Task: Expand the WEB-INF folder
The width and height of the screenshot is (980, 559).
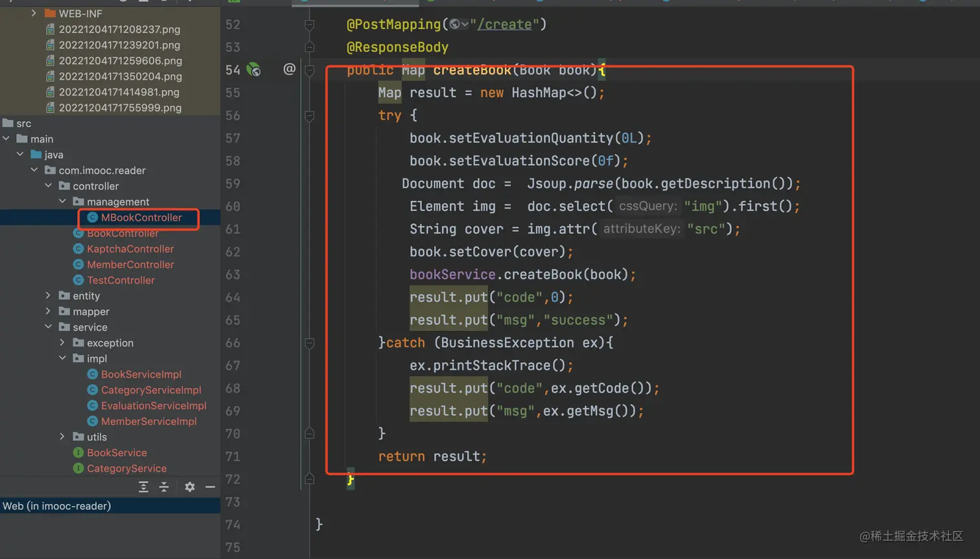Action: [x=34, y=13]
